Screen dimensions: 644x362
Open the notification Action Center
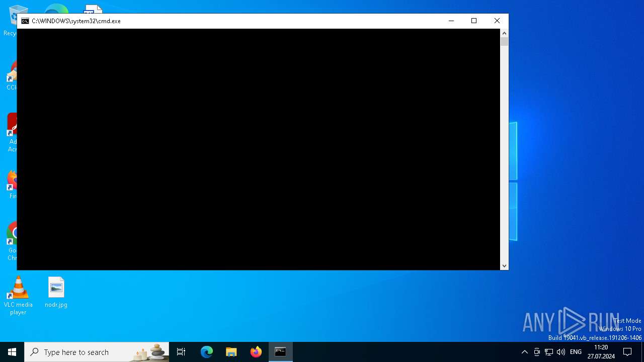pos(627,352)
